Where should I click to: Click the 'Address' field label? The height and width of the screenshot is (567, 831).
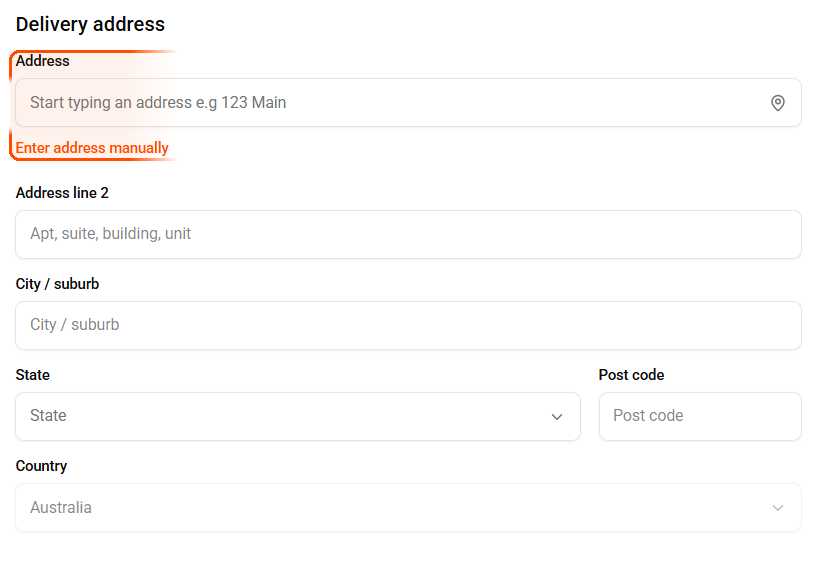tap(43, 61)
